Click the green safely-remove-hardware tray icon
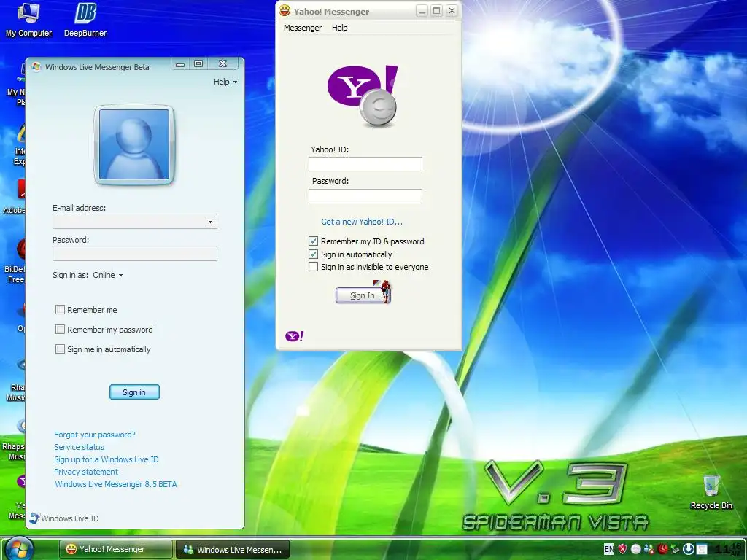Screen dimensions: 747x560 click(x=675, y=549)
